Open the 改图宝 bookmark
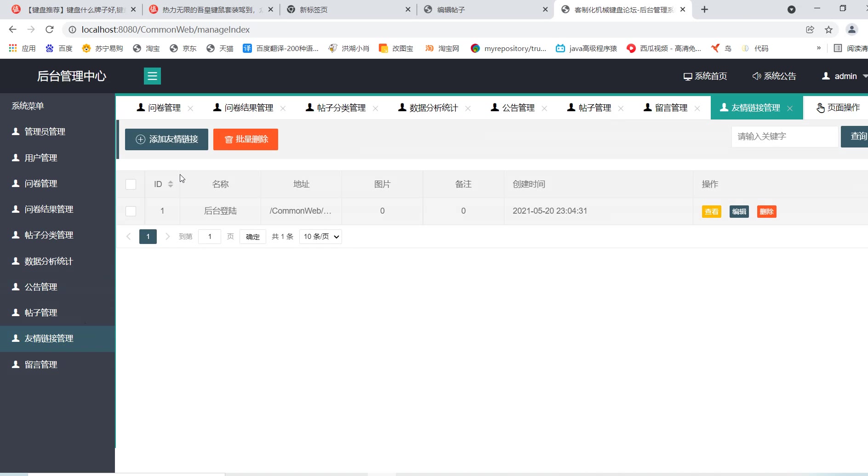 (396, 48)
